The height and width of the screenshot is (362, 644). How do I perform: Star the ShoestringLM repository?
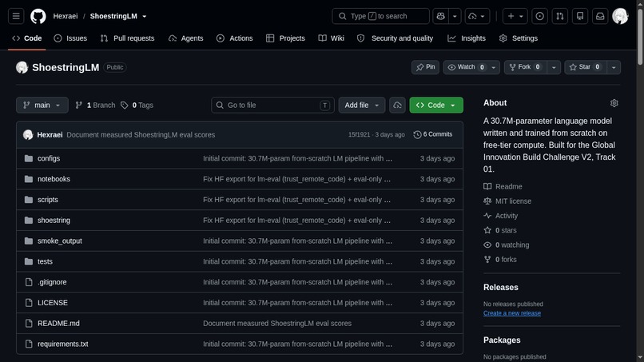tap(585, 67)
